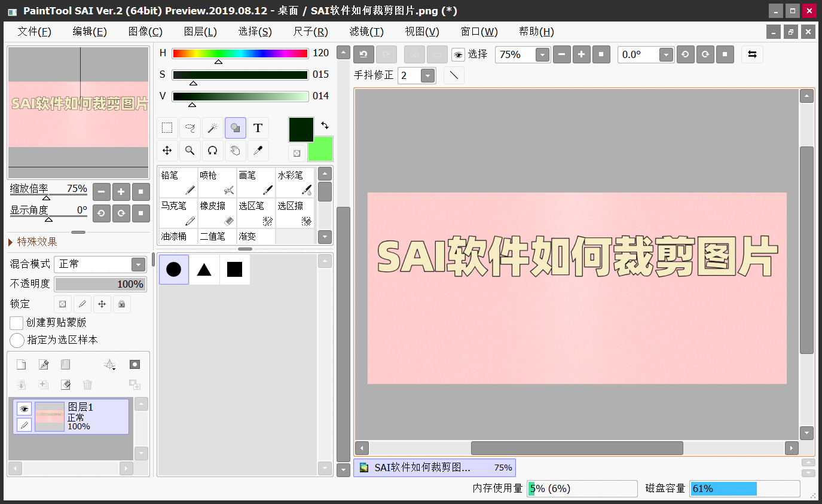The width and height of the screenshot is (822, 504).
Task: Choose the 选区笔 selection pen
Action: click(x=256, y=213)
